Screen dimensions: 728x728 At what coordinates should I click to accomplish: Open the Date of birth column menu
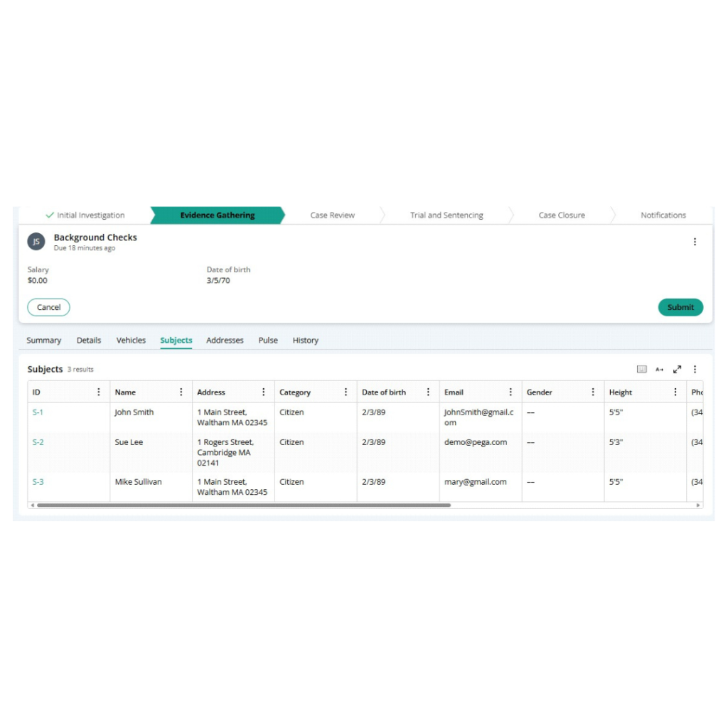pos(428,392)
